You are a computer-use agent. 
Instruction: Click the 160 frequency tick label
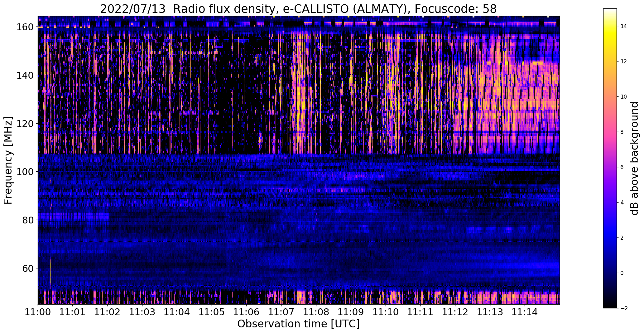pyautogui.click(x=25, y=27)
